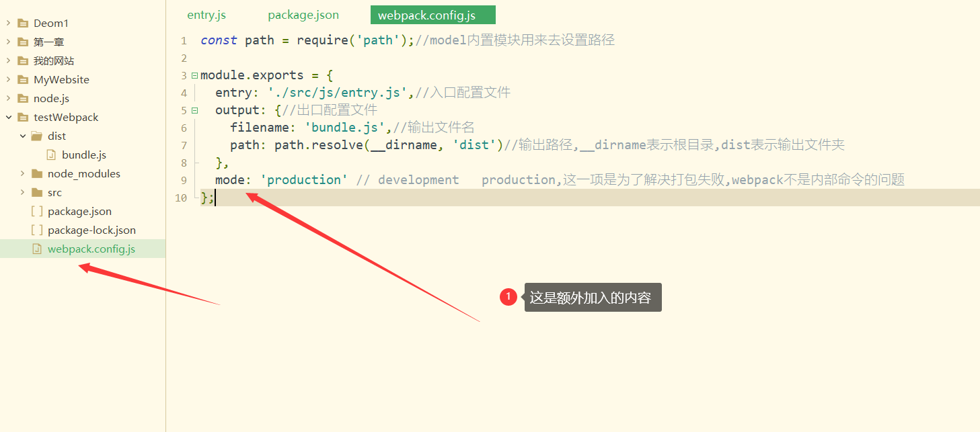This screenshot has height=432, width=980.
Task: Fold the module.exports block on line 3
Action: click(194, 75)
